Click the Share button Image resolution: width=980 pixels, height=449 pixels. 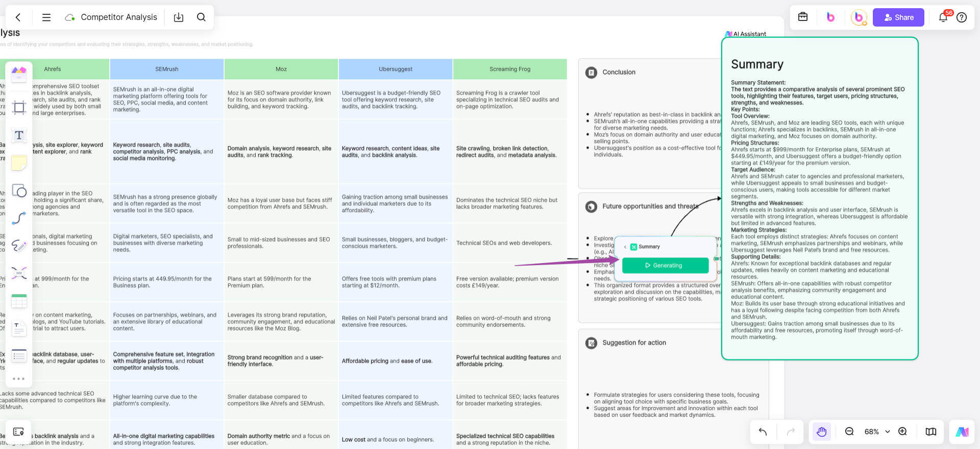click(898, 17)
